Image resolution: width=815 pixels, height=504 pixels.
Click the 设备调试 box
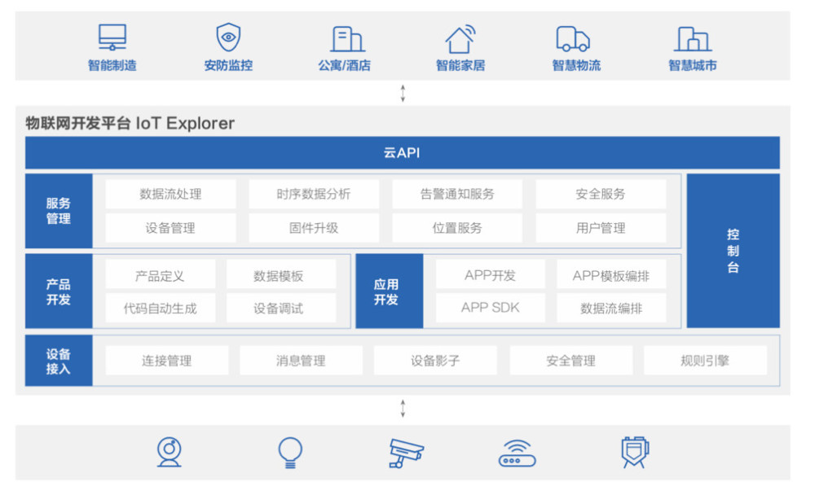281,308
